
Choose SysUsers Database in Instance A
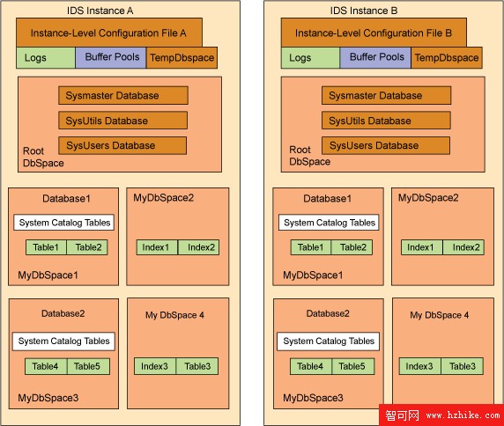point(122,145)
